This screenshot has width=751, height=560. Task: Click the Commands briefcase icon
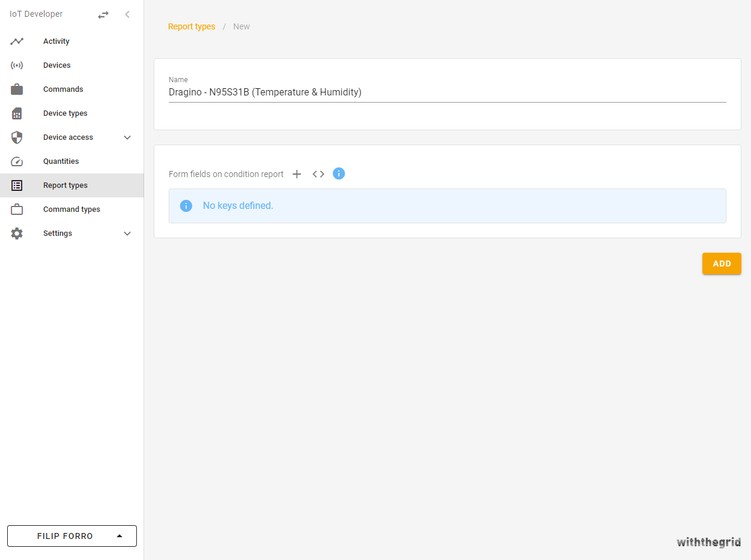(x=17, y=89)
